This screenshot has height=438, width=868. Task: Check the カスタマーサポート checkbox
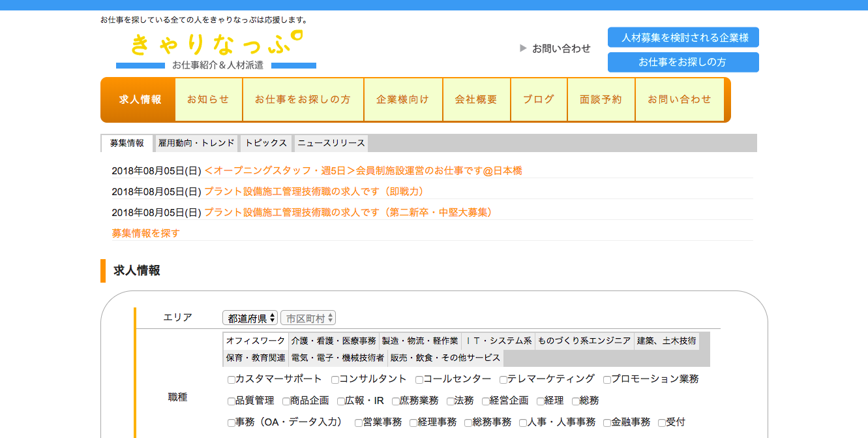pos(232,380)
